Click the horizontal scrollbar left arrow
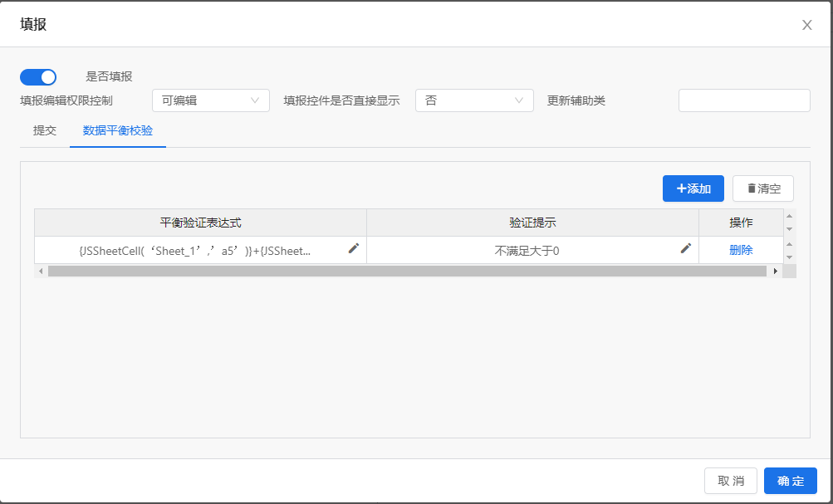Viewport: 833px width, 504px height. [x=41, y=271]
